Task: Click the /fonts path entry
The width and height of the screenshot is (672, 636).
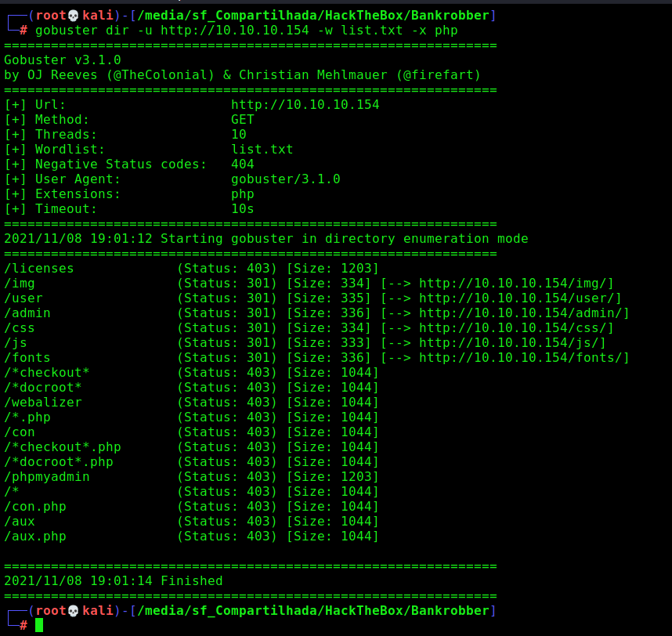Action: coord(27,358)
